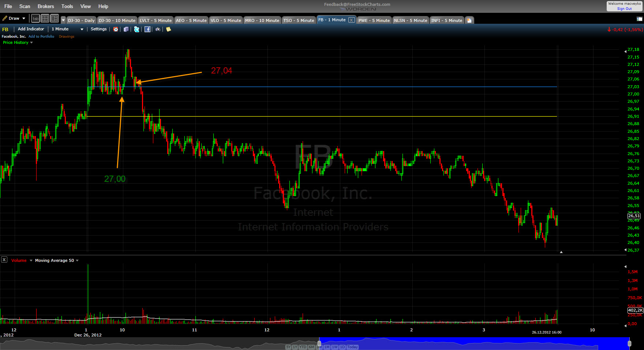Click the right handle of the time range slider
Viewport: 644px width, 350px height.
629,343
